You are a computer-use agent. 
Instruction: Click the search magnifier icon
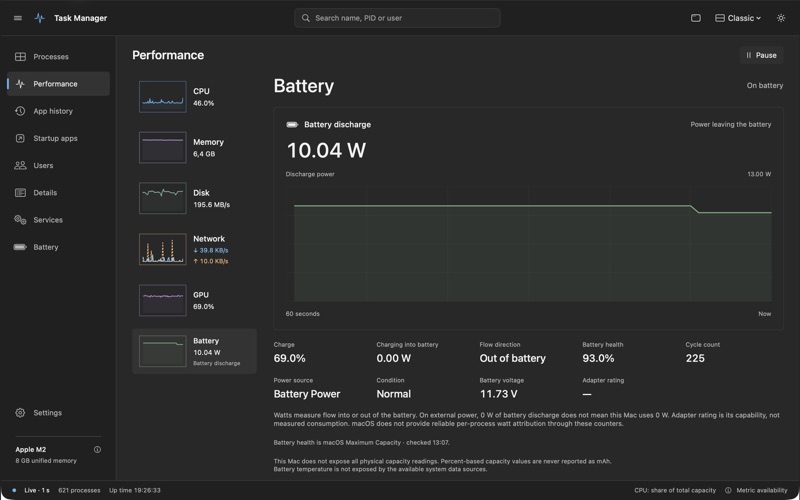pos(306,18)
